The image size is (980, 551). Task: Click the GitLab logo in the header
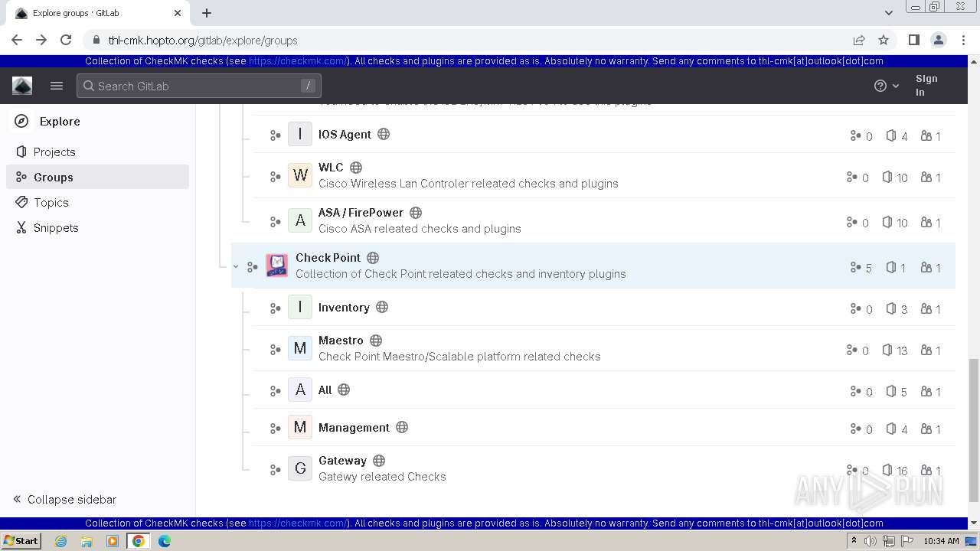click(x=22, y=86)
